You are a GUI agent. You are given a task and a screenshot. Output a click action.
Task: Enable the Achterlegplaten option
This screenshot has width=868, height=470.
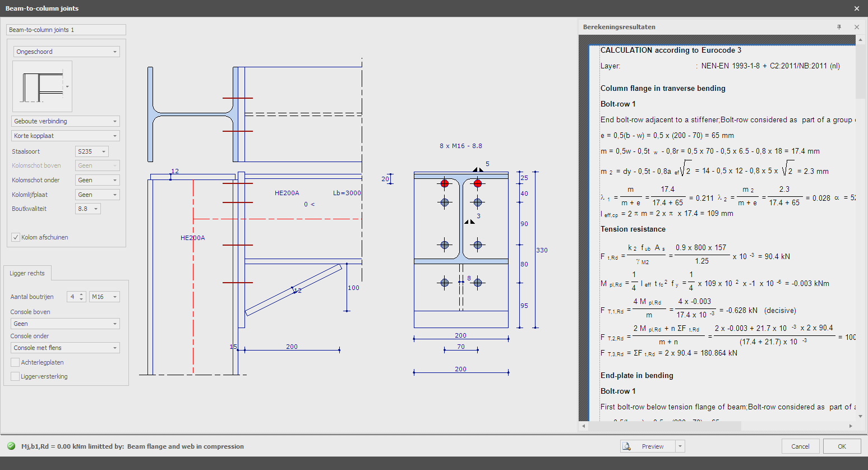point(16,362)
